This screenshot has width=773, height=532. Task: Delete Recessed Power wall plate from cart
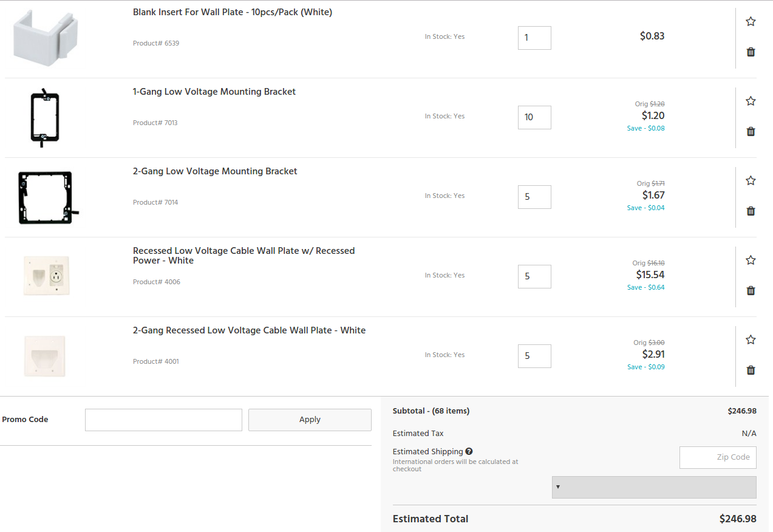point(751,291)
